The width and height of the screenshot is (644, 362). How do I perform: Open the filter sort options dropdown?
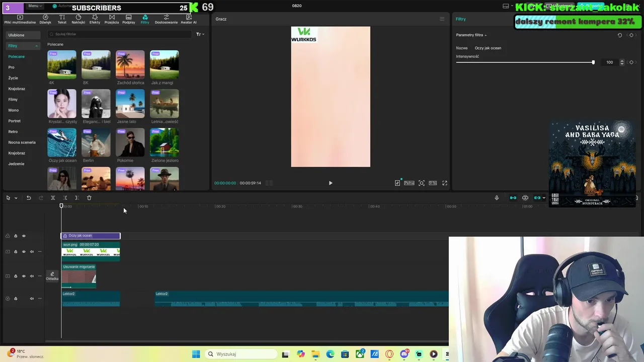200,34
